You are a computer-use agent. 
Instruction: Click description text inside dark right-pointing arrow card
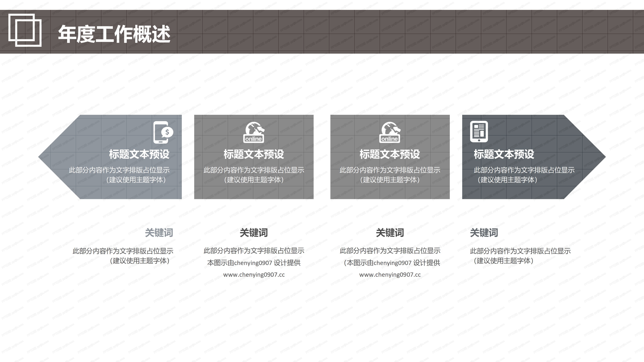coord(524,175)
